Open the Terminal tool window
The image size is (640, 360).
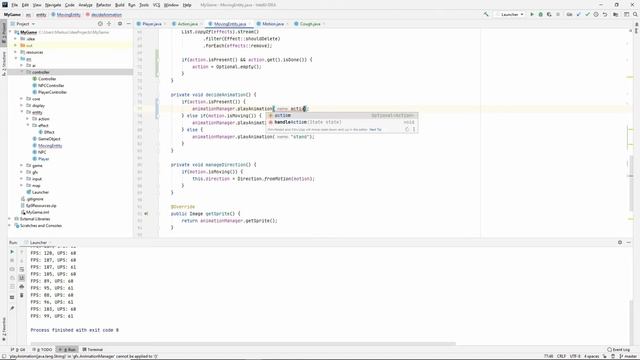pos(93,349)
